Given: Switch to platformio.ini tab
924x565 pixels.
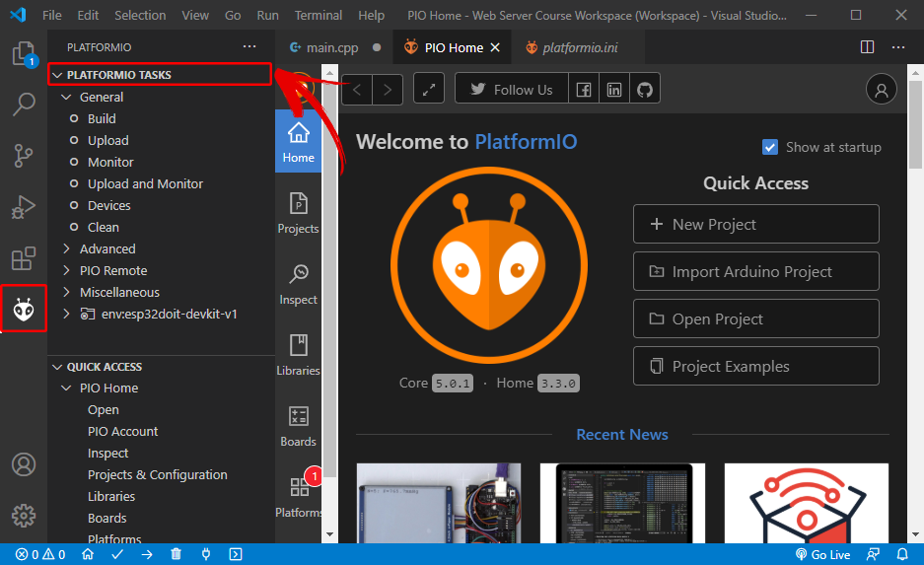Looking at the screenshot, I should 579,47.
